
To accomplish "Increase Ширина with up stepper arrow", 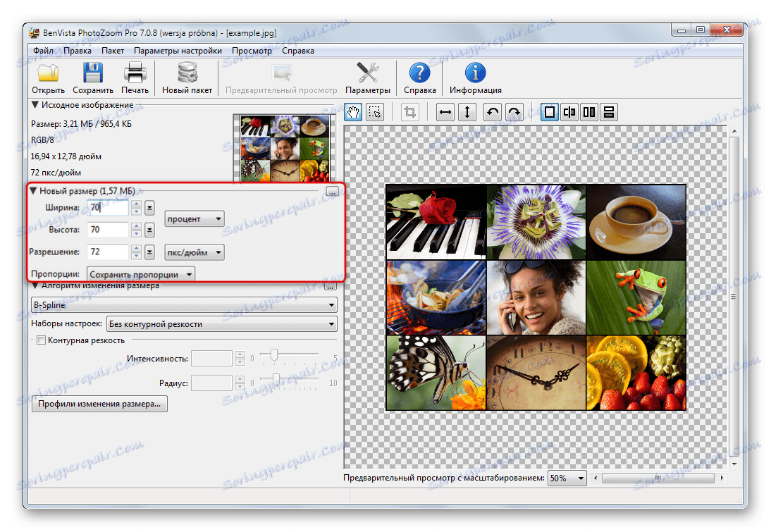I will click(x=136, y=204).
